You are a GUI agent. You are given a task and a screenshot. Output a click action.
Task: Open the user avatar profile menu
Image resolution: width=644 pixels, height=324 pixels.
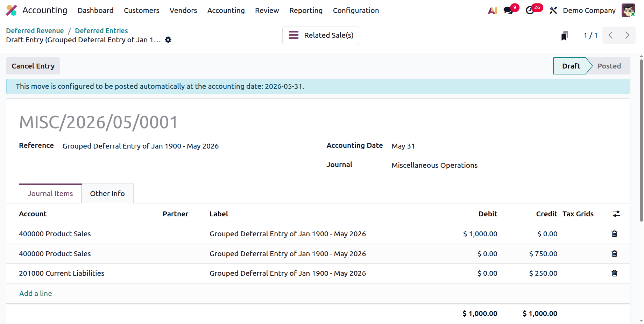pyautogui.click(x=629, y=10)
